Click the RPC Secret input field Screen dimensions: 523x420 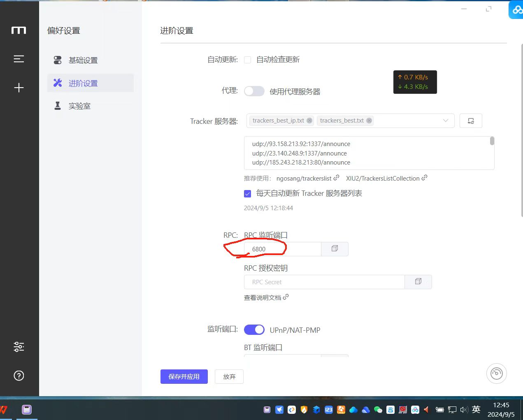tap(324, 282)
